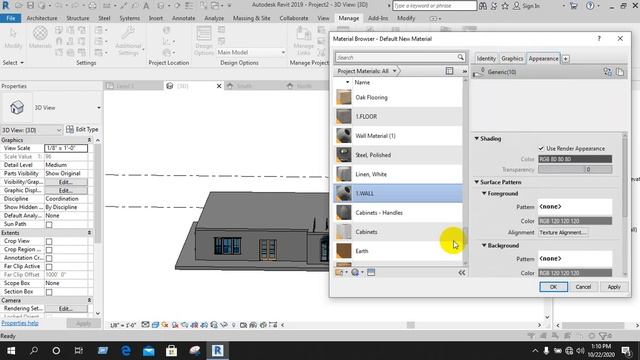Screen dimensions: 640x360
Task: Click the Apply button in Material Browser
Action: click(x=614, y=287)
